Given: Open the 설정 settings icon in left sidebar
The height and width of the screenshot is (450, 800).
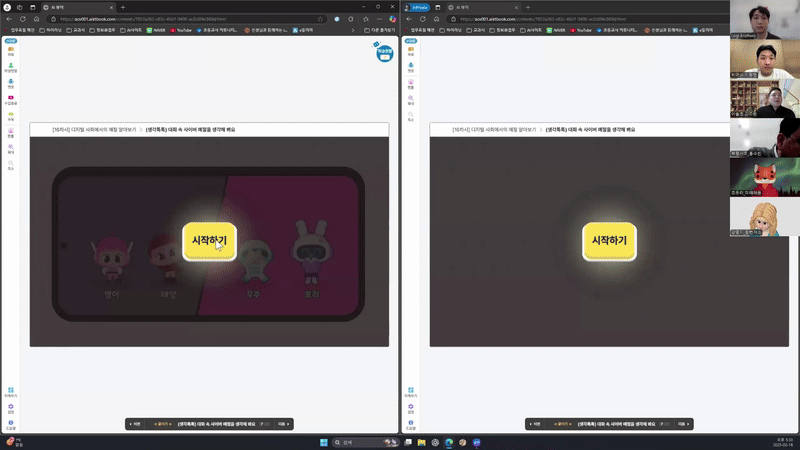Looking at the screenshot, I should 10,409.
